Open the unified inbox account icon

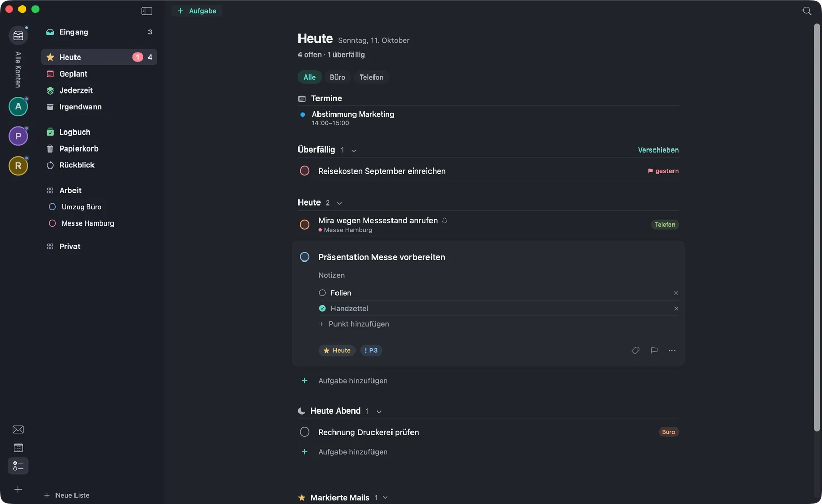tap(18, 35)
